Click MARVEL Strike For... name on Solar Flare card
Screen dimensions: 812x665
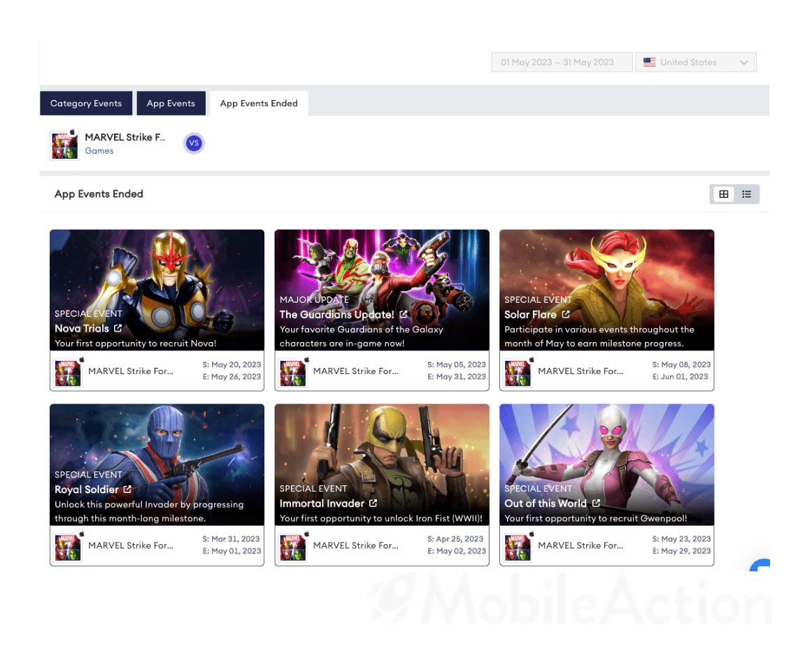580,371
